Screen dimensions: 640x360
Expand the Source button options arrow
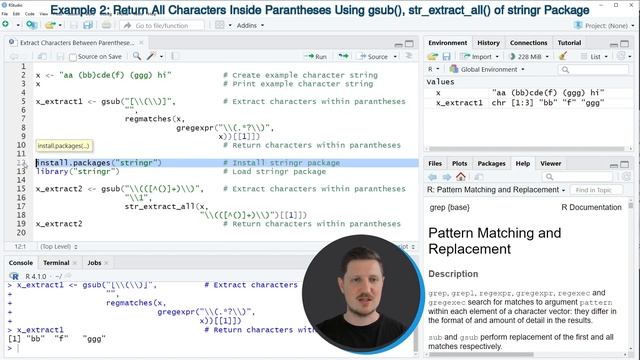click(395, 56)
